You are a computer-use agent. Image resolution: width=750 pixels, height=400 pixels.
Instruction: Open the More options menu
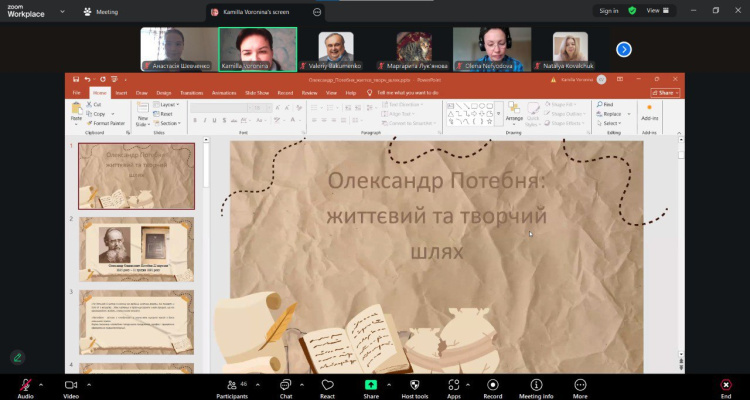[x=580, y=388]
